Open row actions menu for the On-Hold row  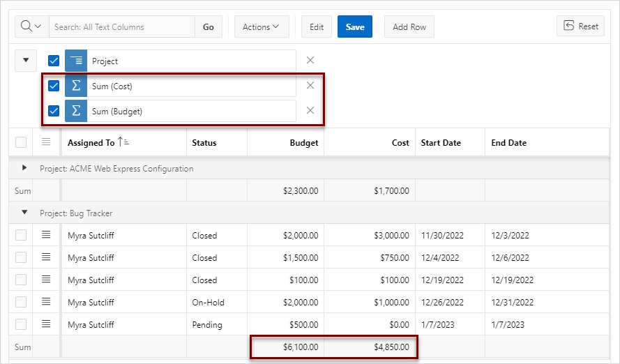tap(46, 301)
